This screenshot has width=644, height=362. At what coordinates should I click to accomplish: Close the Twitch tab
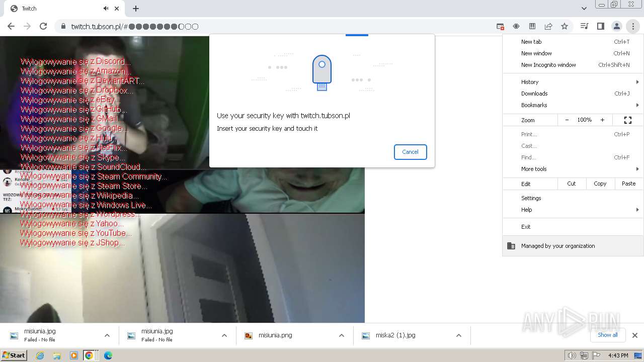point(117,9)
